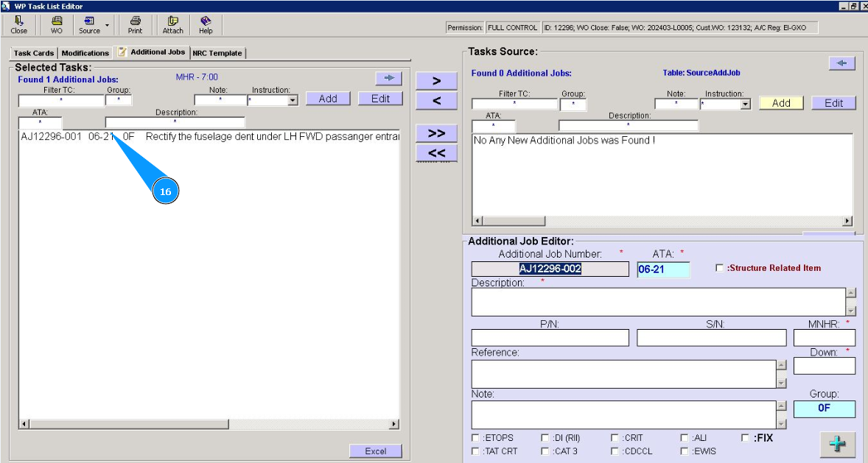Click the Print toolbar icon
The image size is (868, 463).
coord(135,25)
